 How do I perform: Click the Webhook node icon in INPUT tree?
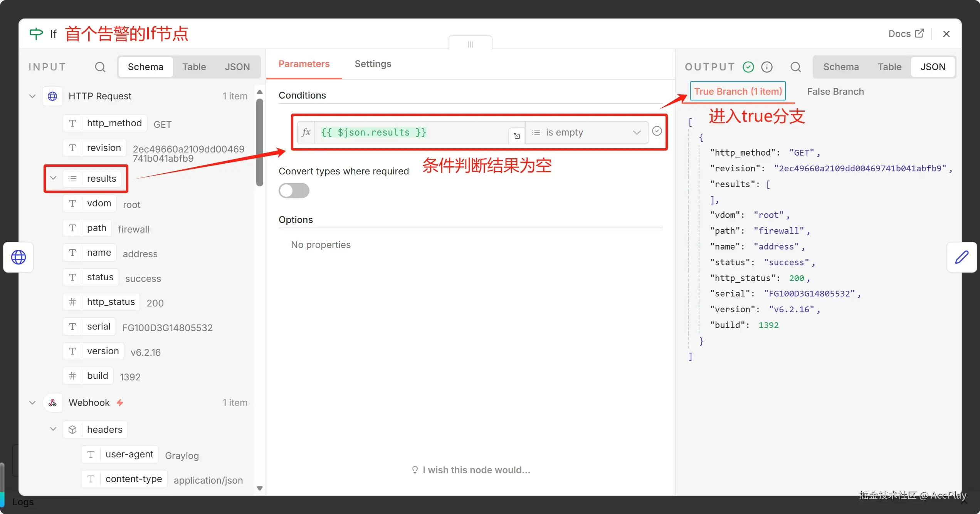point(53,402)
